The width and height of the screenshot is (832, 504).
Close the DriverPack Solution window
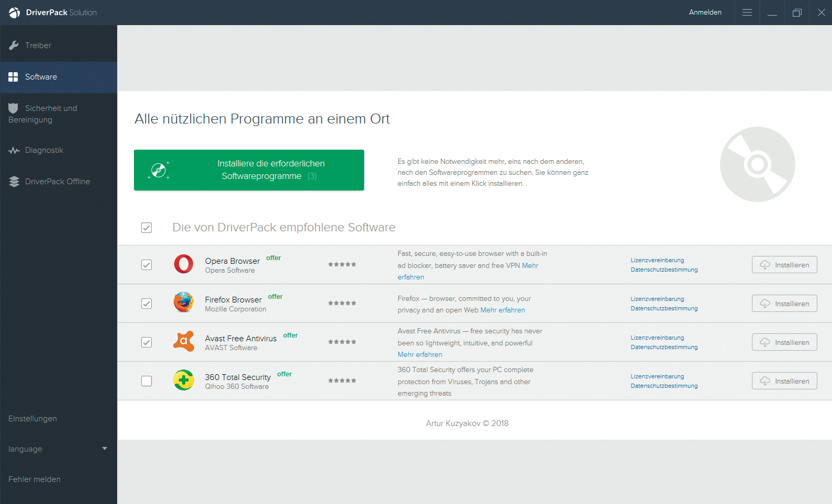[822, 13]
